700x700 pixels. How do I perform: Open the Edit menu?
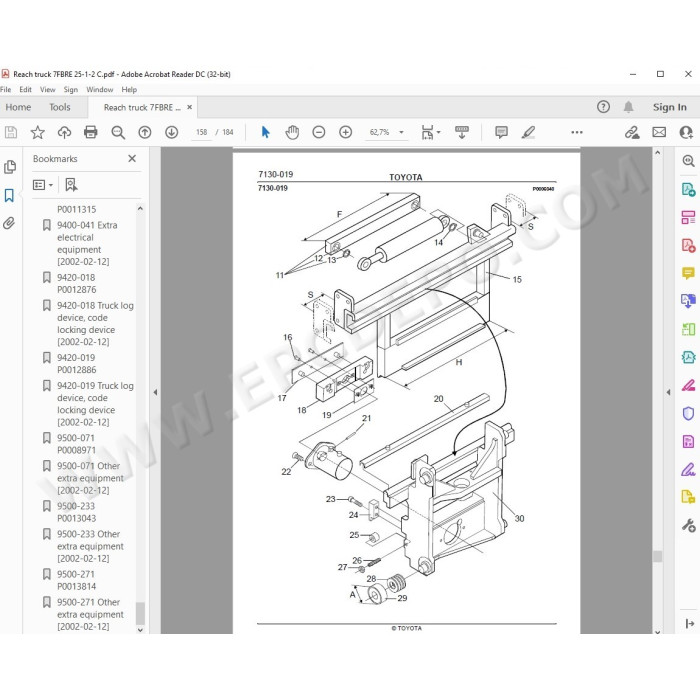(25, 90)
